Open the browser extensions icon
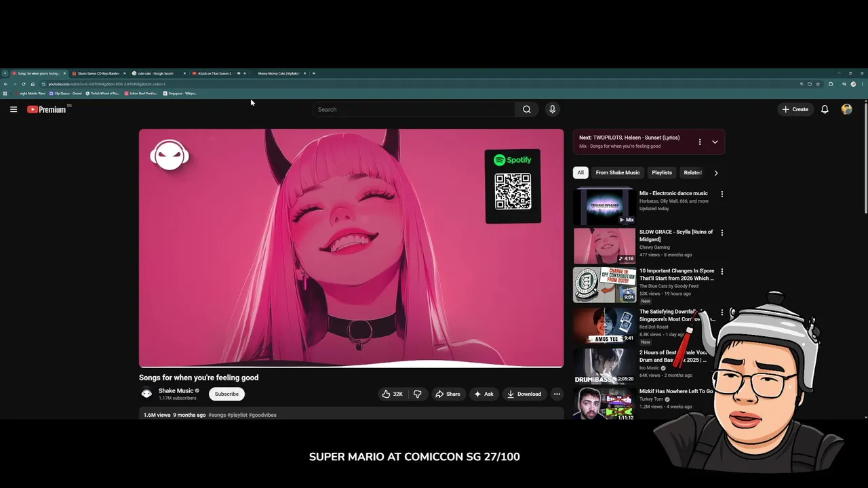868x488 pixels. pyautogui.click(x=831, y=84)
